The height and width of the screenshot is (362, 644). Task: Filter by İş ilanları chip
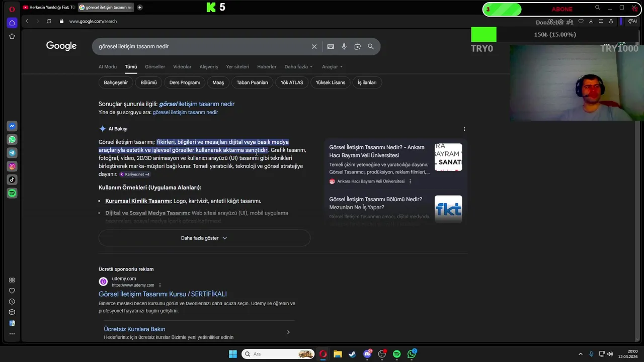[367, 82]
